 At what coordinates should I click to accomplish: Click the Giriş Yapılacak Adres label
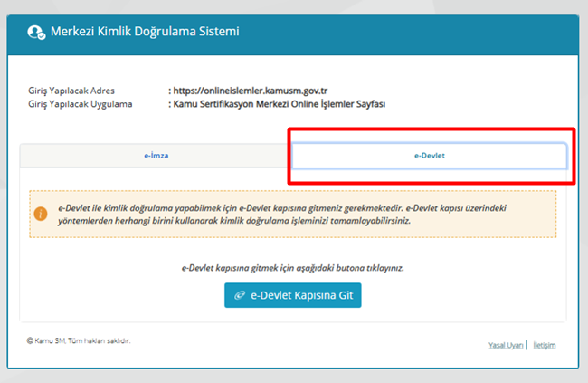click(x=71, y=91)
